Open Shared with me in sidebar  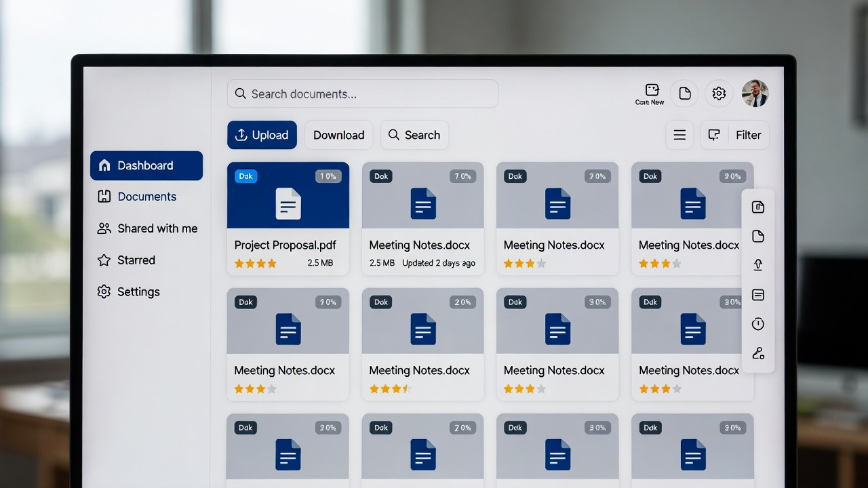[147, 228]
